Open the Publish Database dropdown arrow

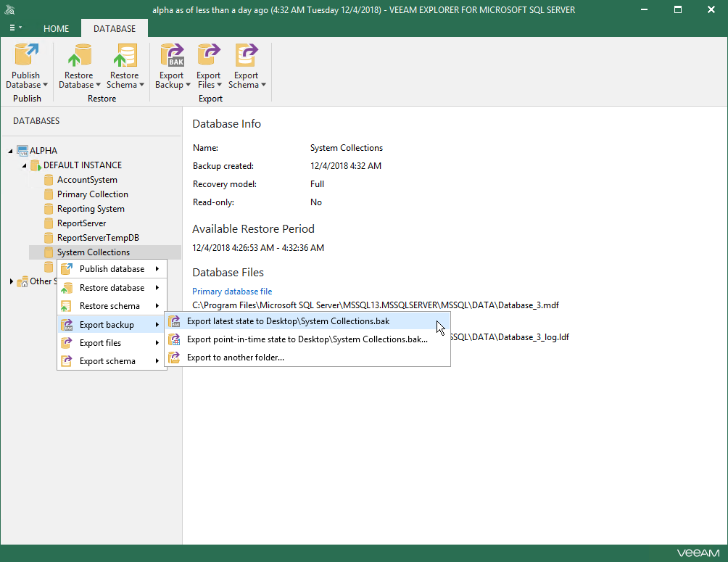click(x=45, y=85)
